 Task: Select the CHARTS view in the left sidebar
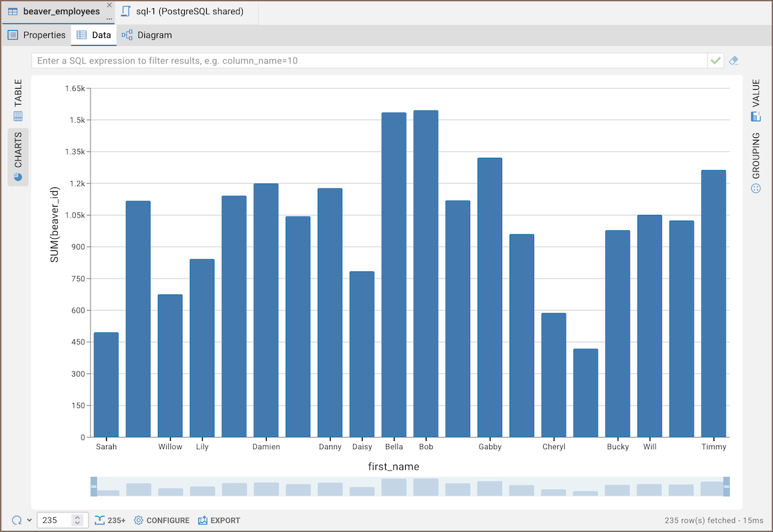point(18,157)
